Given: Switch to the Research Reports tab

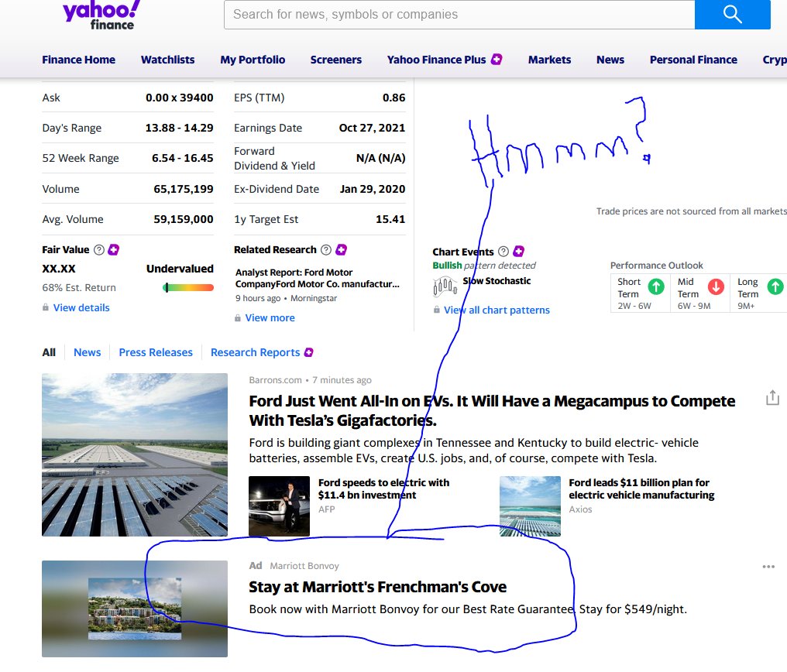Looking at the screenshot, I should pyautogui.click(x=255, y=352).
